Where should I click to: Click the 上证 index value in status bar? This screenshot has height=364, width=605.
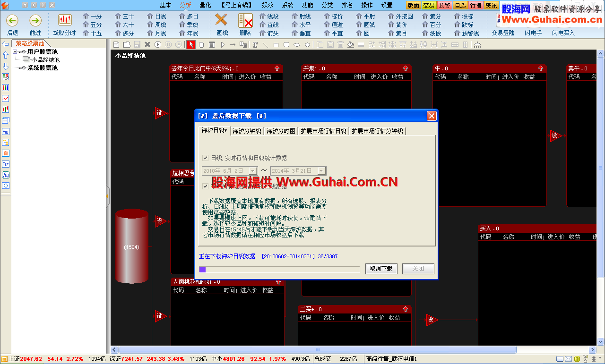click(31, 359)
